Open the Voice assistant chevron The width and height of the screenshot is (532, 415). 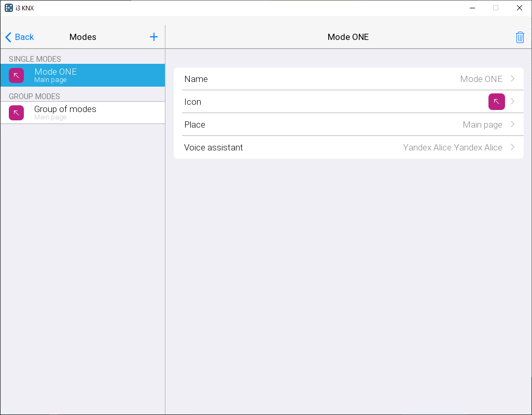[512, 147]
